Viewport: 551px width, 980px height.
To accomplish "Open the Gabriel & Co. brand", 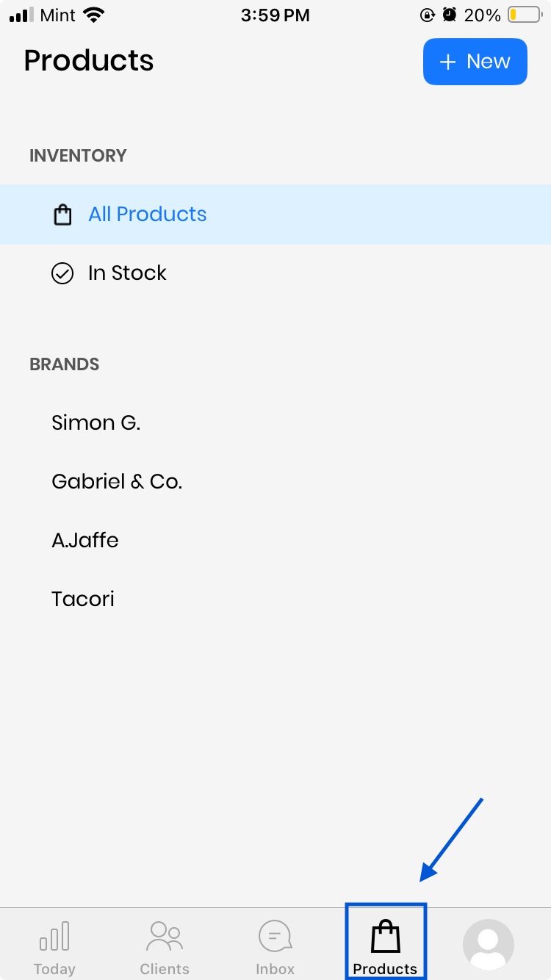I will click(x=117, y=482).
